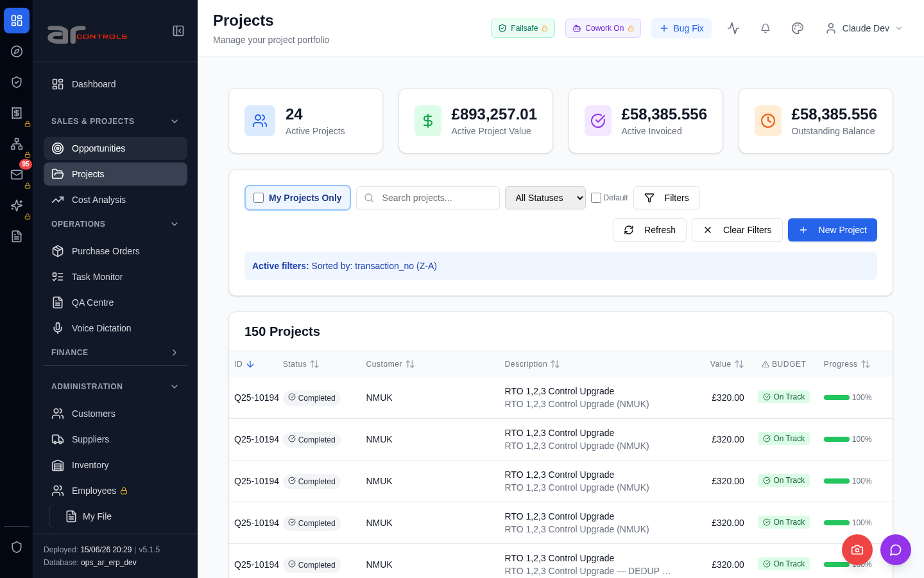Toggle the Failsafe badge
Screen dimensions: 924x578
[523, 28]
